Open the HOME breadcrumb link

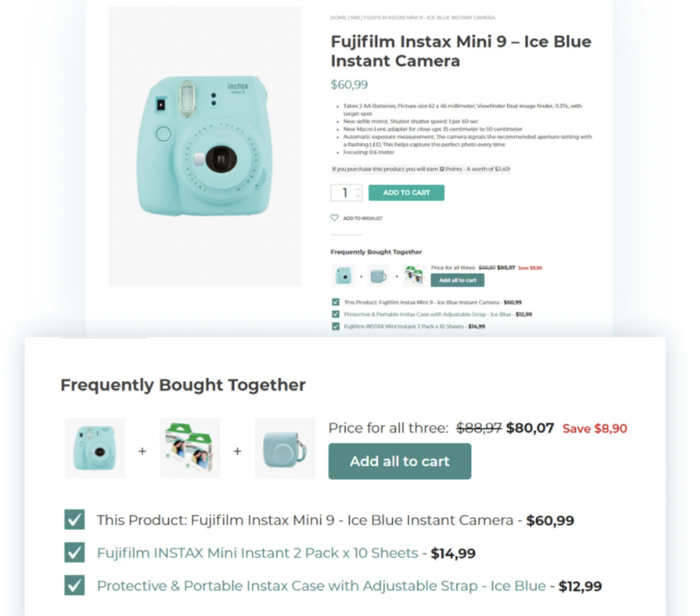(x=336, y=17)
